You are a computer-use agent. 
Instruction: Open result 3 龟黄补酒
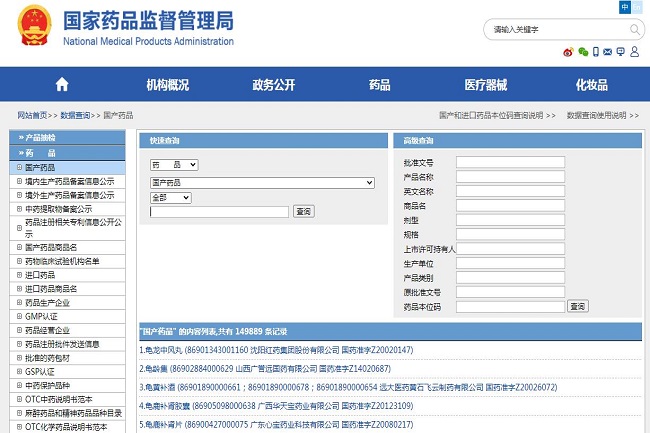pyautogui.click(x=348, y=387)
